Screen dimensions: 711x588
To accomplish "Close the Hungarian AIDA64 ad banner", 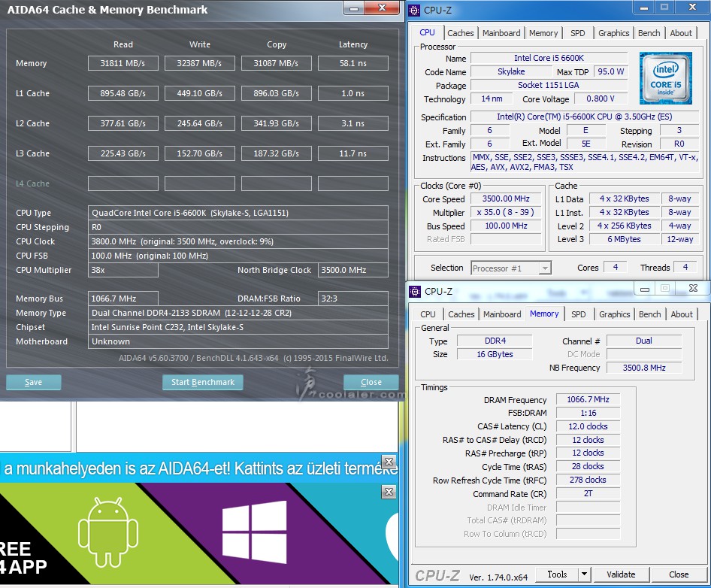I will [389, 462].
